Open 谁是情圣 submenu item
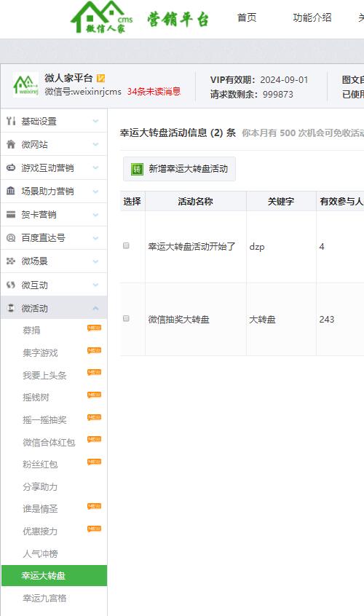The width and height of the screenshot is (364, 616). (40, 509)
